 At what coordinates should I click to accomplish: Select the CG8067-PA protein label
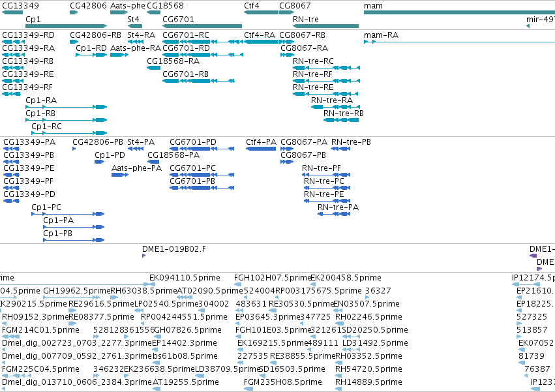pos(304,142)
